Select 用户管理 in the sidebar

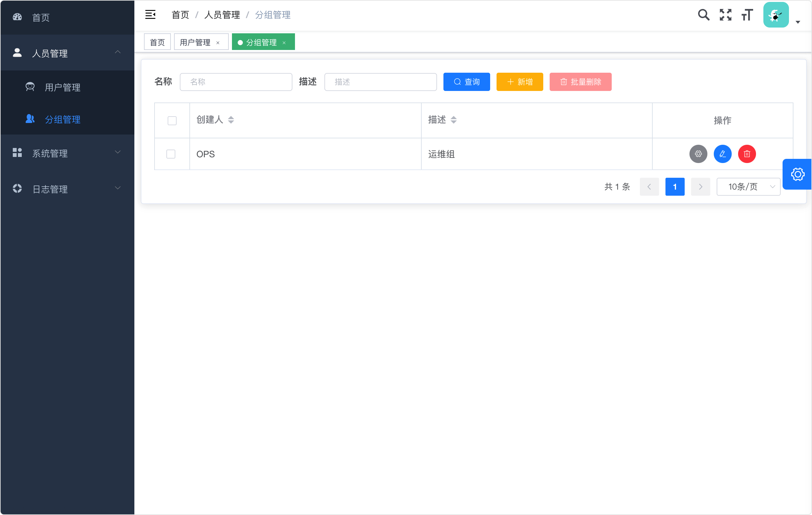pyautogui.click(x=63, y=87)
